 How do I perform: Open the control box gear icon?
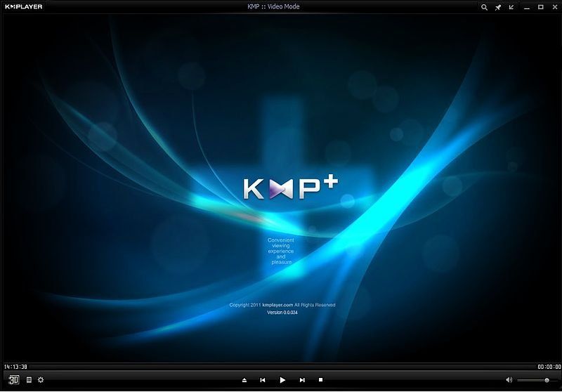pyautogui.click(x=41, y=380)
